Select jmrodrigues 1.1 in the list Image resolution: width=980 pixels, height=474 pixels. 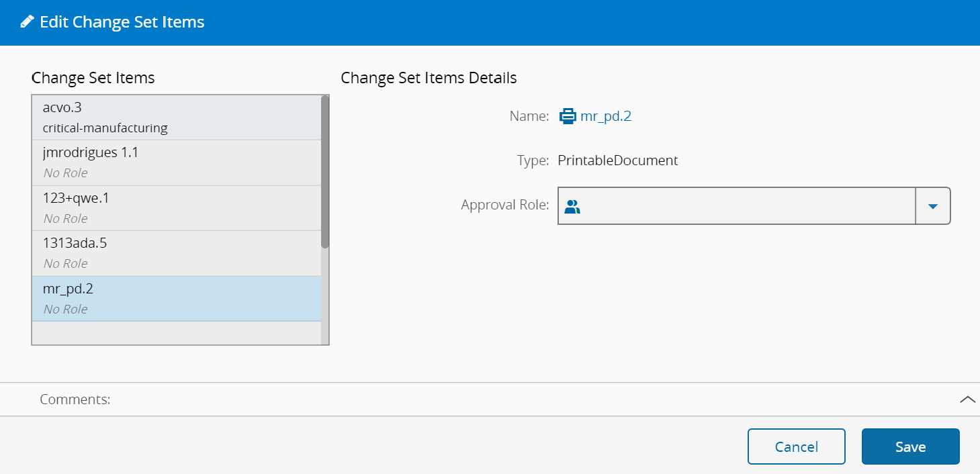[x=176, y=162]
